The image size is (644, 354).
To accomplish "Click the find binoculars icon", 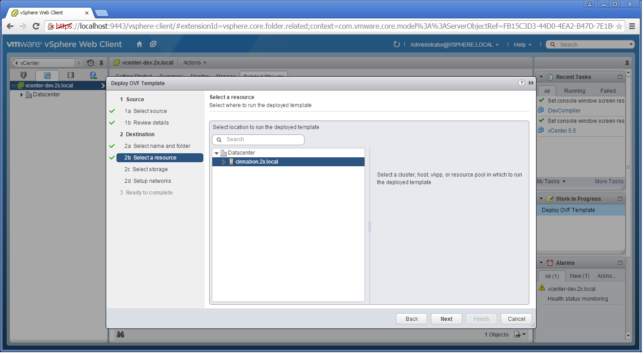I will (x=120, y=334).
